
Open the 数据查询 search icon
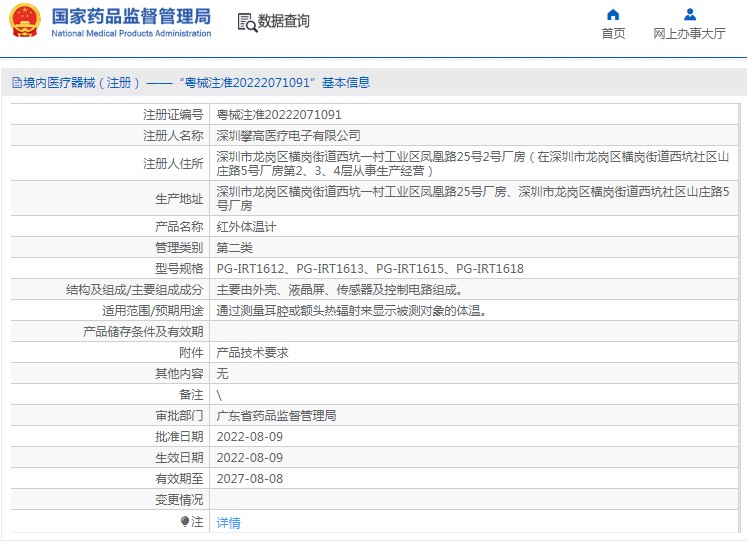tap(247, 22)
